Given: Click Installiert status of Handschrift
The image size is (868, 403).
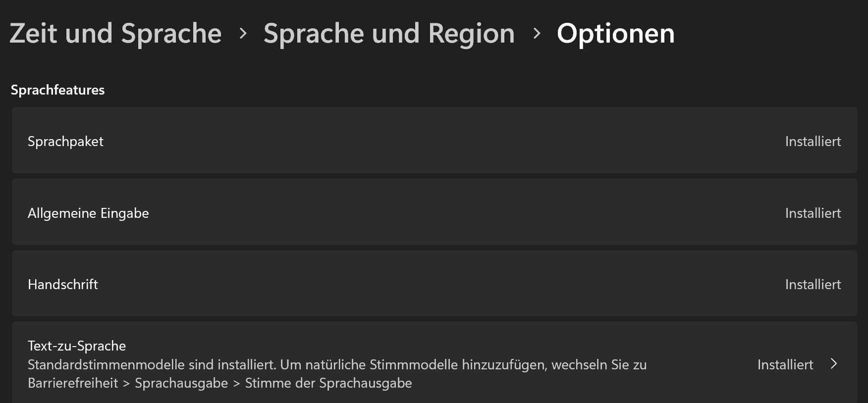Looking at the screenshot, I should (x=813, y=285).
